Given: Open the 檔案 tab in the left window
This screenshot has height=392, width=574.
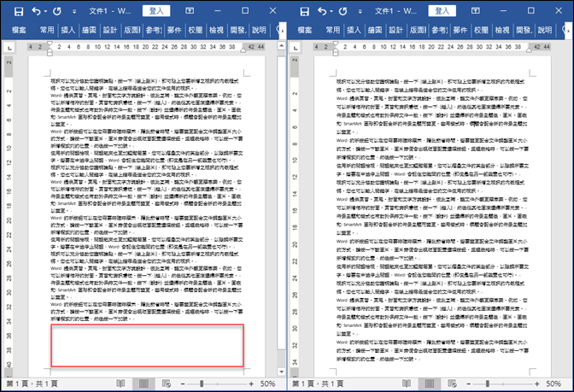Looking at the screenshot, I should coord(19,30).
